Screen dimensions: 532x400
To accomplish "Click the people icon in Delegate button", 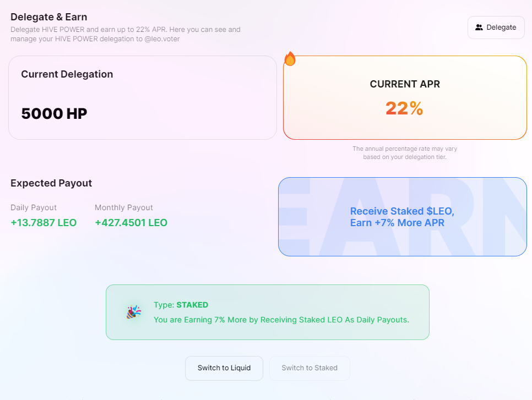I will (479, 28).
